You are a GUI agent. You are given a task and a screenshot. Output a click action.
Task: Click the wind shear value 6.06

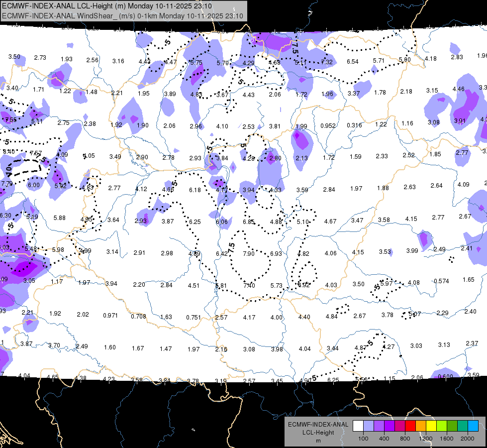(x=222, y=222)
